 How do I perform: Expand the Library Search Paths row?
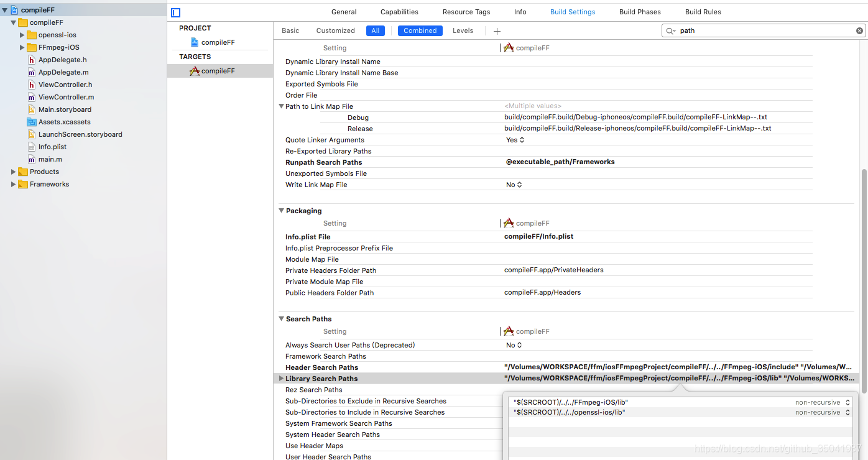(x=281, y=379)
